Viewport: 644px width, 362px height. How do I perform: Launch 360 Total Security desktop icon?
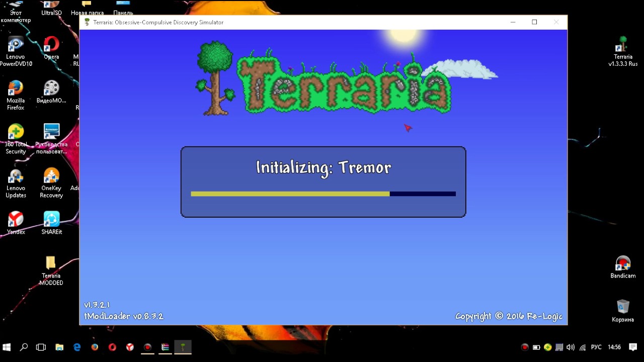16,139
